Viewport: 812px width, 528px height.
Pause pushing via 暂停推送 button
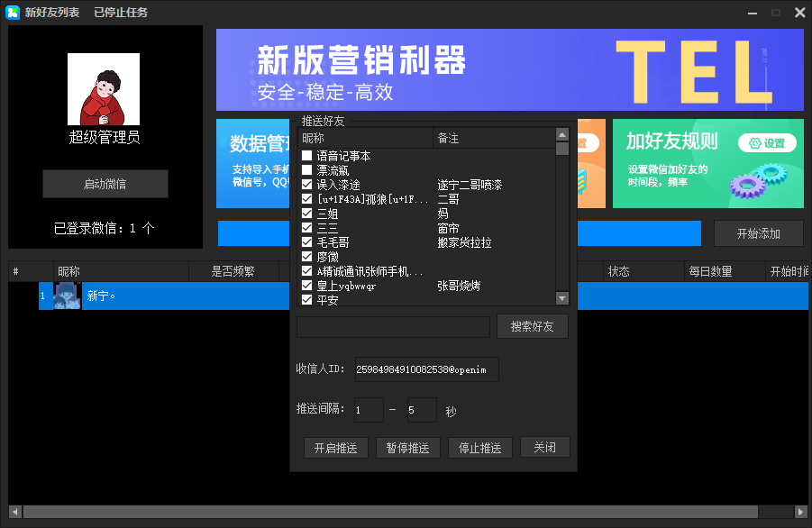[407, 447]
